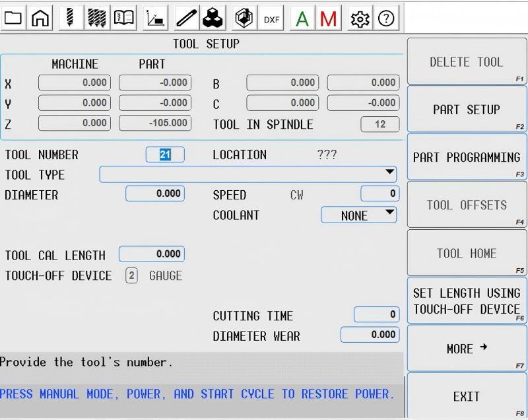Open the DXF import icon

click(271, 18)
